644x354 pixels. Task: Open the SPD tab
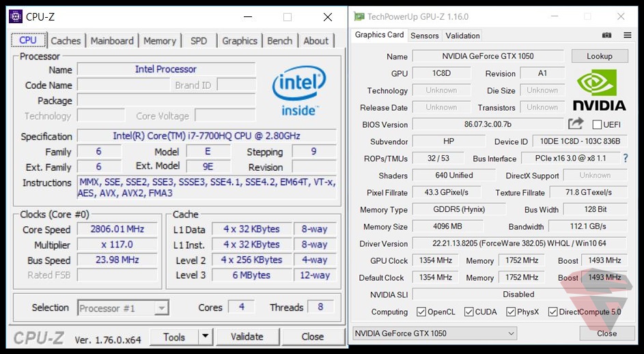pos(199,41)
